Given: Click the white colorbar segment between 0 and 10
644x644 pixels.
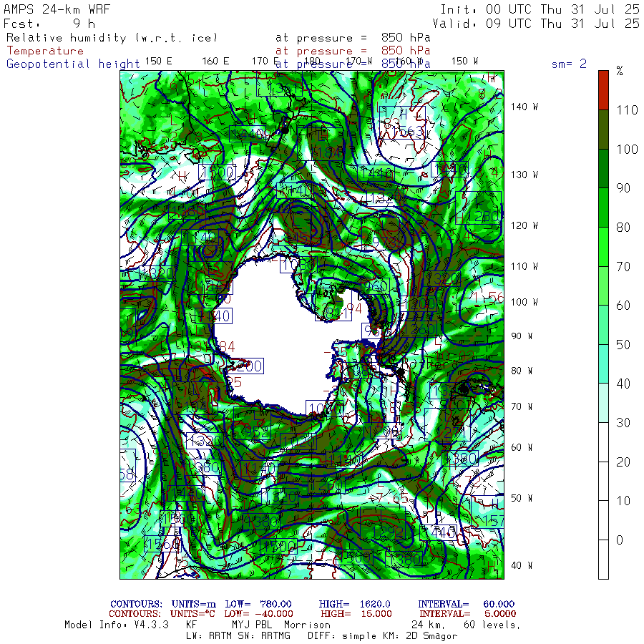Looking at the screenshot, I should 603,520.
